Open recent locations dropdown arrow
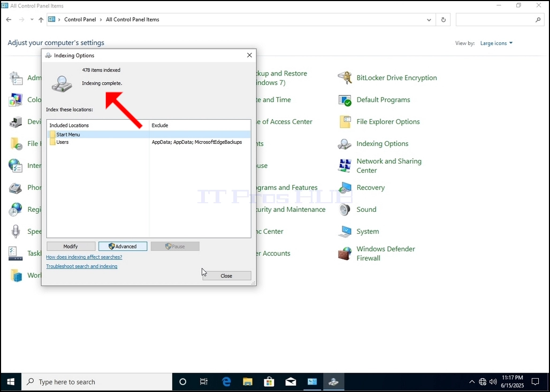The height and width of the screenshot is (392, 550). pyautogui.click(x=32, y=20)
